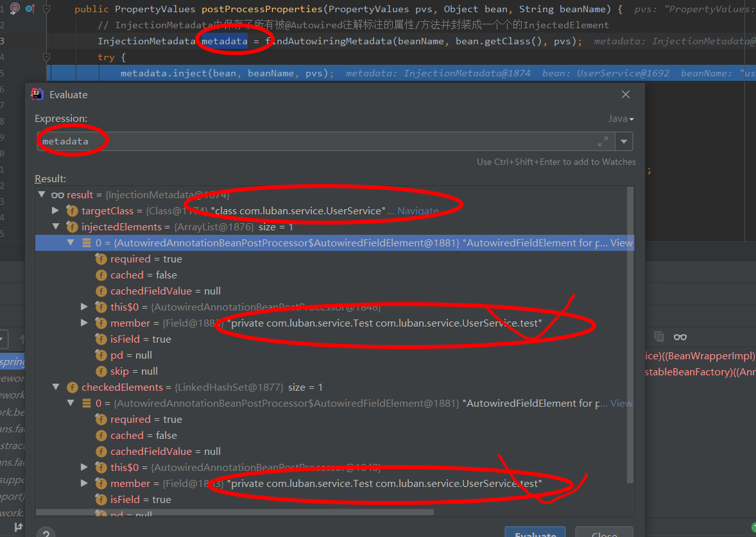
Task: Click the bookmark flag beside line 1
Action: 45,8
